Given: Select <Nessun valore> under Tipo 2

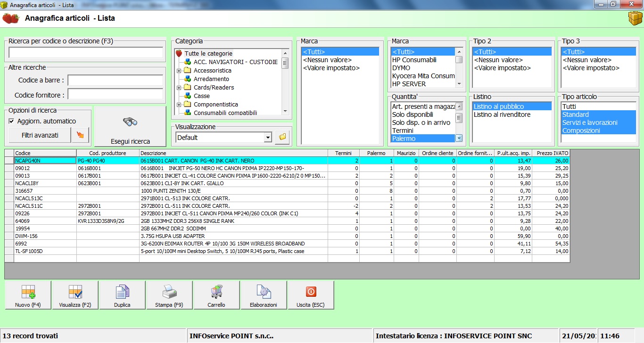Looking at the screenshot, I should [498, 60].
